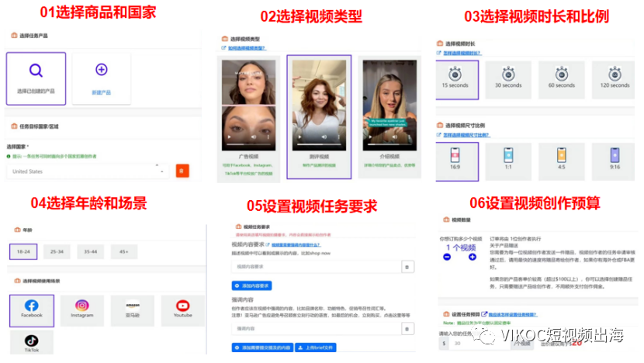The width and height of the screenshot is (644, 363).
Task: Choose Youtube as the video scene
Action: (x=183, y=310)
